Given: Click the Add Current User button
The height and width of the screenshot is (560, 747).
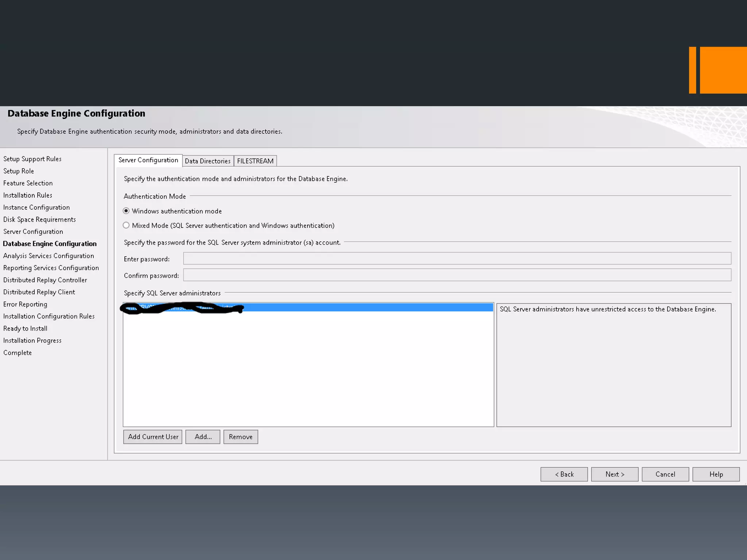Looking at the screenshot, I should (x=153, y=437).
